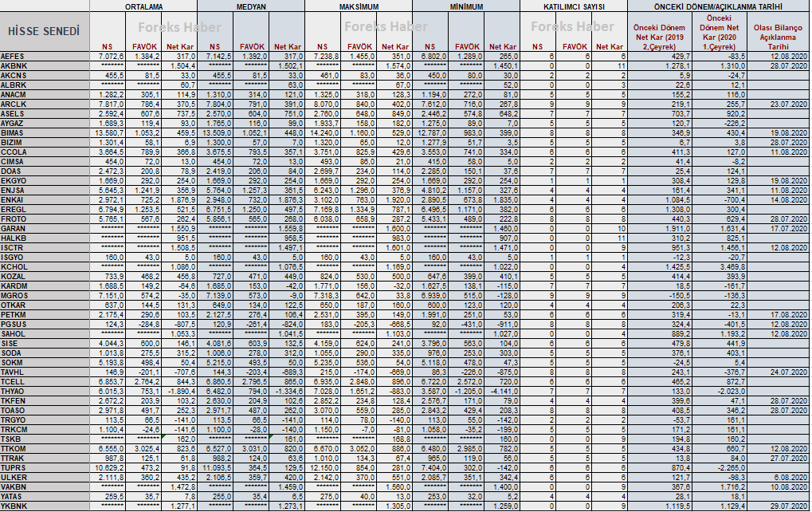Screen dimensions: 812x512
Task: Select the FROTO ticker cell
Action: 45,219
